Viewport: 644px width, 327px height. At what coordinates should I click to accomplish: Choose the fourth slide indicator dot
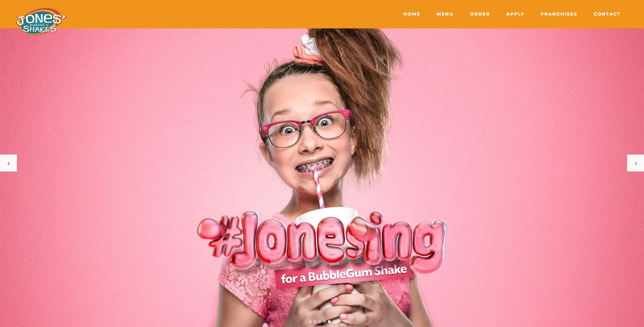325,322
